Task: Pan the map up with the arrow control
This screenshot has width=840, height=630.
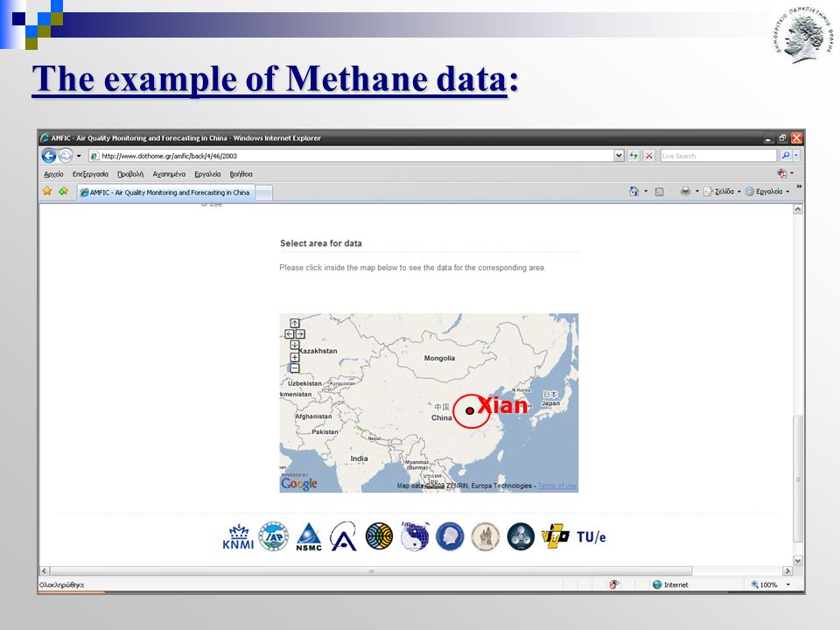Action: point(295,323)
